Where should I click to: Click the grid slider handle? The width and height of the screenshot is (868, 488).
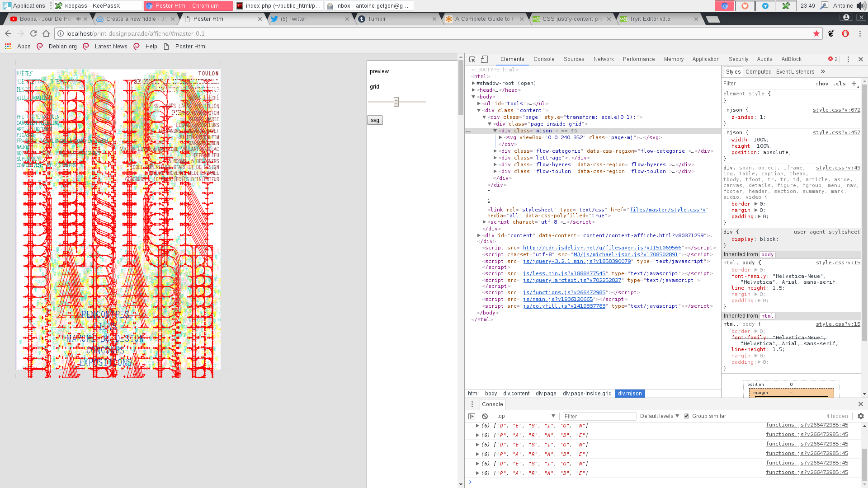coord(396,102)
